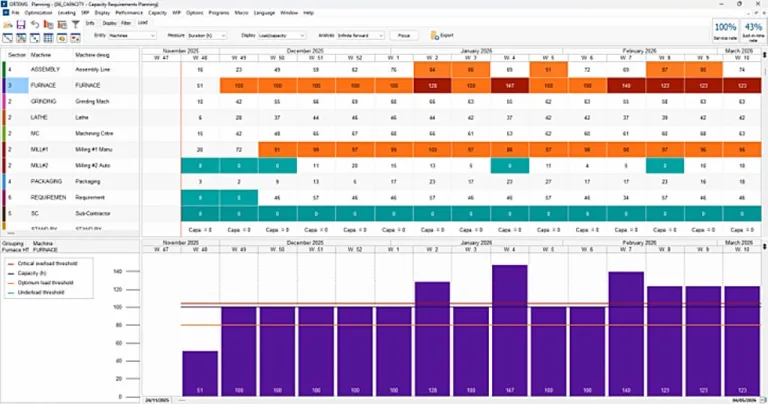Click the funnel filter icon
Screen dimensions: 768x404
pos(75,24)
